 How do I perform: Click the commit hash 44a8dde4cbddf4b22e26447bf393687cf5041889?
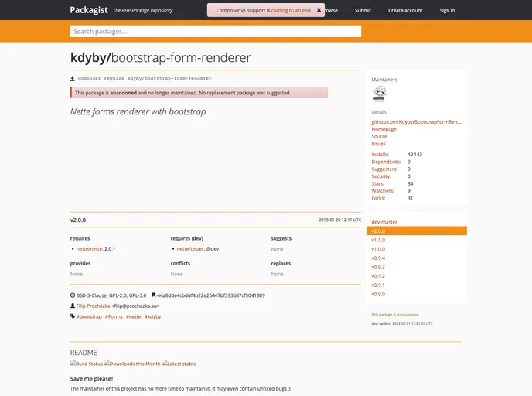[210, 295]
